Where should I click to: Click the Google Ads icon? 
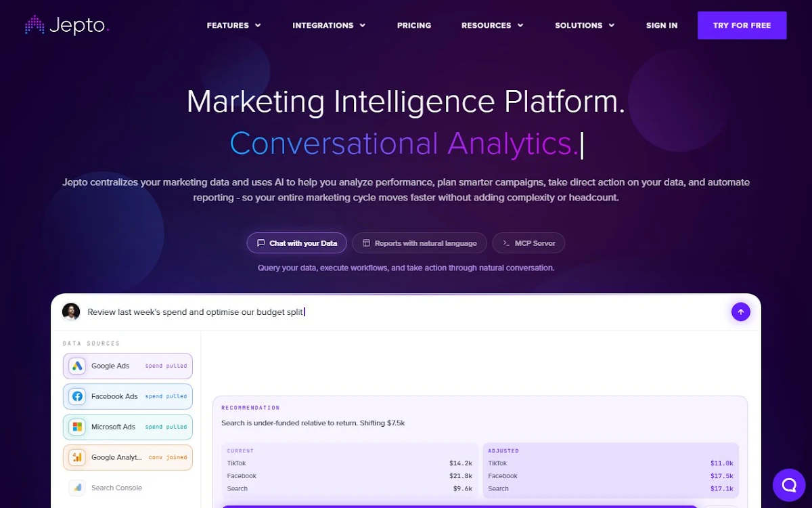click(77, 366)
